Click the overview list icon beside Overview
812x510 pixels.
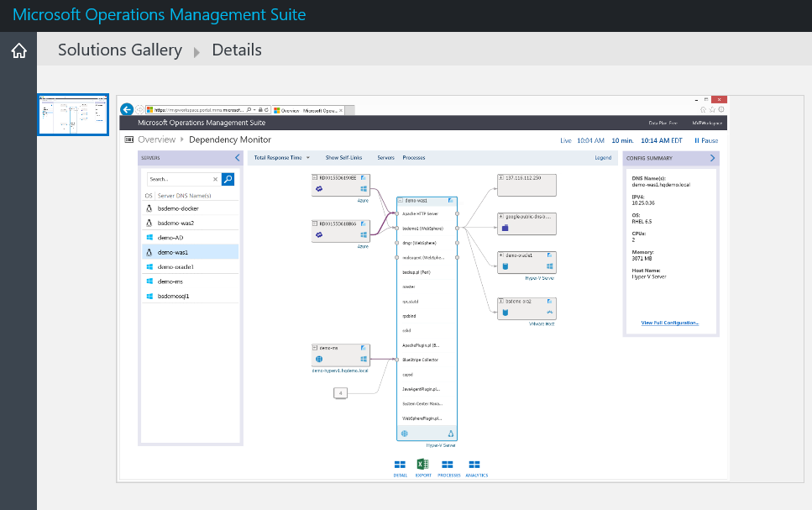[x=129, y=139]
